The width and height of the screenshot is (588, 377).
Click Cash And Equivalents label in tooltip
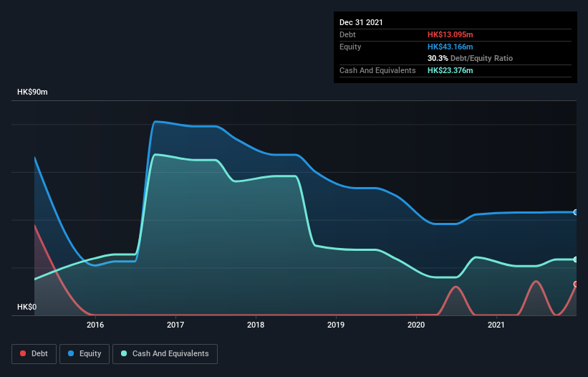377,70
